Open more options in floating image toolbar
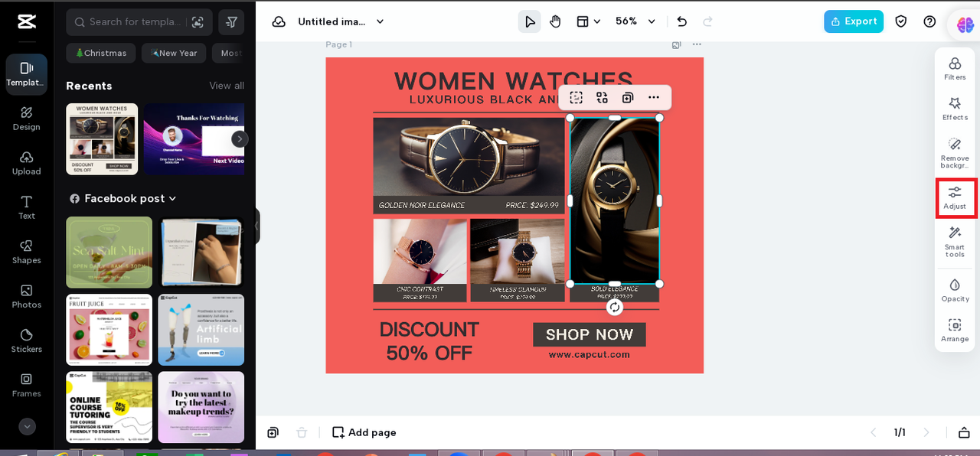 coord(653,97)
